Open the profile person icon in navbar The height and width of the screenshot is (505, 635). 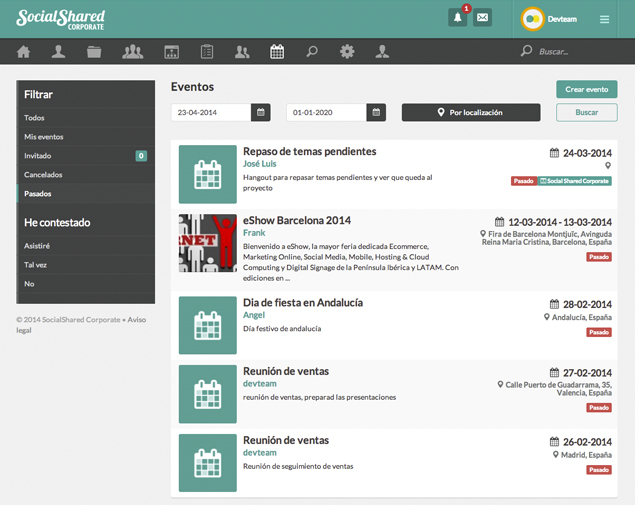pyautogui.click(x=58, y=52)
